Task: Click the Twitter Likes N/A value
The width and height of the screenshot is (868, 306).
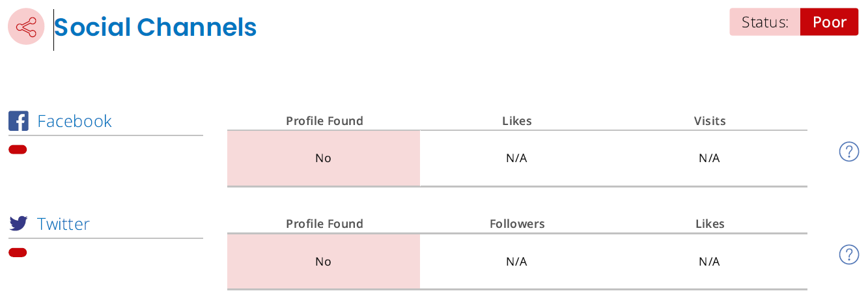Action: (x=709, y=262)
